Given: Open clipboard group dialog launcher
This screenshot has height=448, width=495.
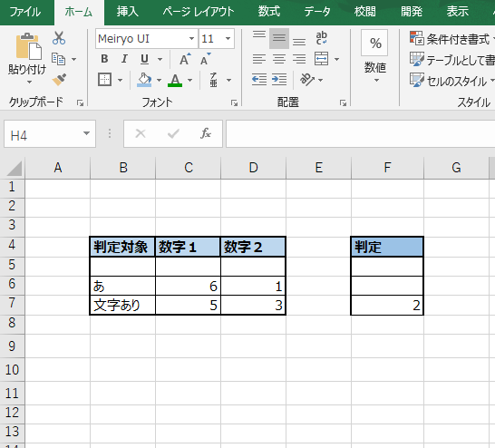Looking at the screenshot, I should [x=80, y=102].
